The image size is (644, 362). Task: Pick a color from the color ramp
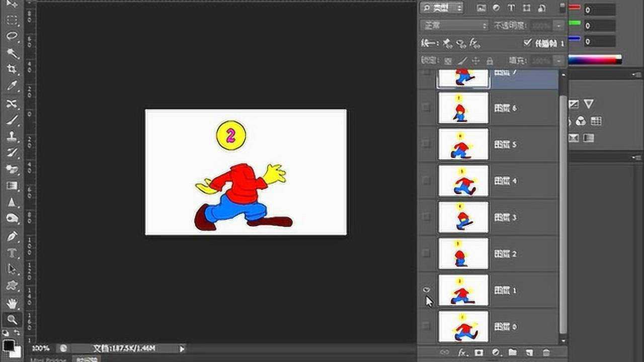(x=595, y=60)
